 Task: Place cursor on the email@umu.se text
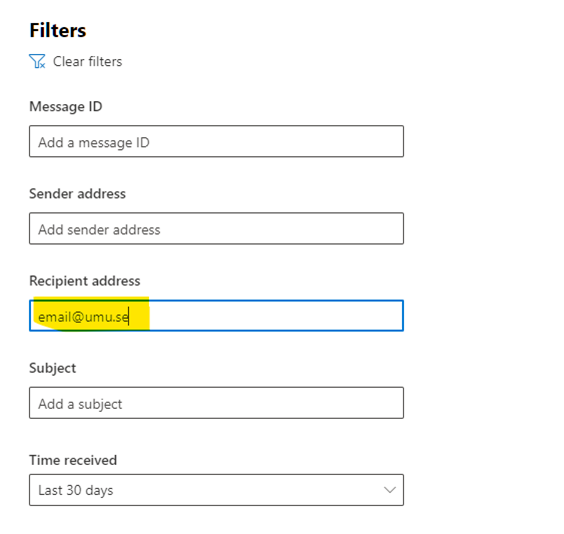coord(83,317)
